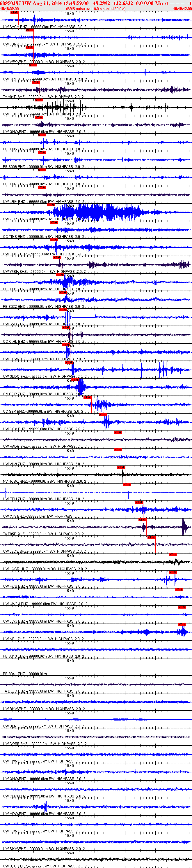Select the PB.B013 EHZ station label
The height and width of the screenshot is (868, 192).
(43, 657)
